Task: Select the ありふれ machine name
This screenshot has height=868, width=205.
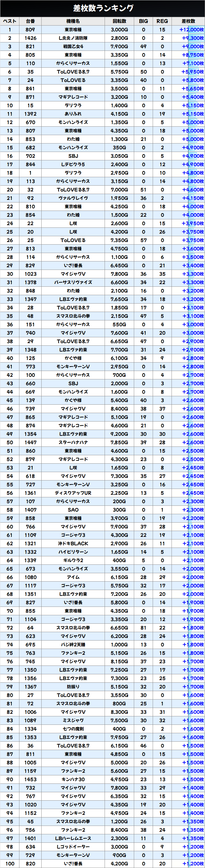Action: pos(73,114)
